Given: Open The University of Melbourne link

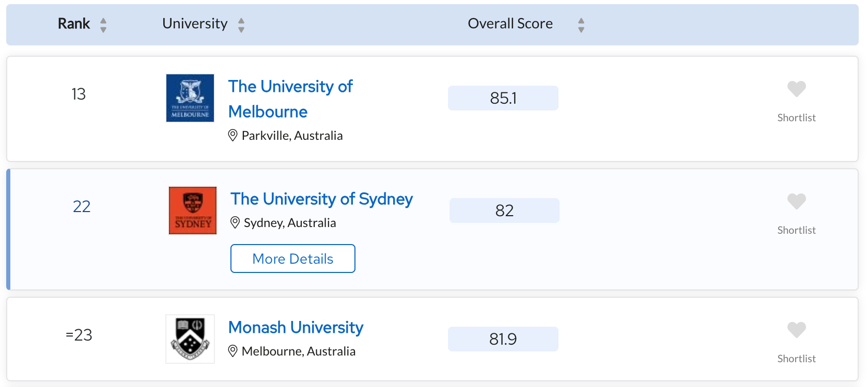Looking at the screenshot, I should click(x=290, y=99).
